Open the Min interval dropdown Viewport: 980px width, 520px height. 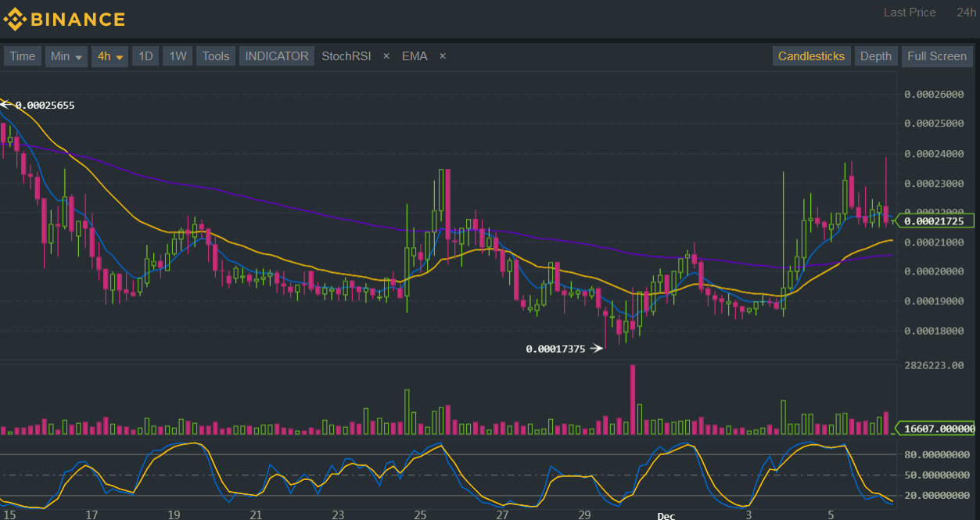[x=66, y=56]
